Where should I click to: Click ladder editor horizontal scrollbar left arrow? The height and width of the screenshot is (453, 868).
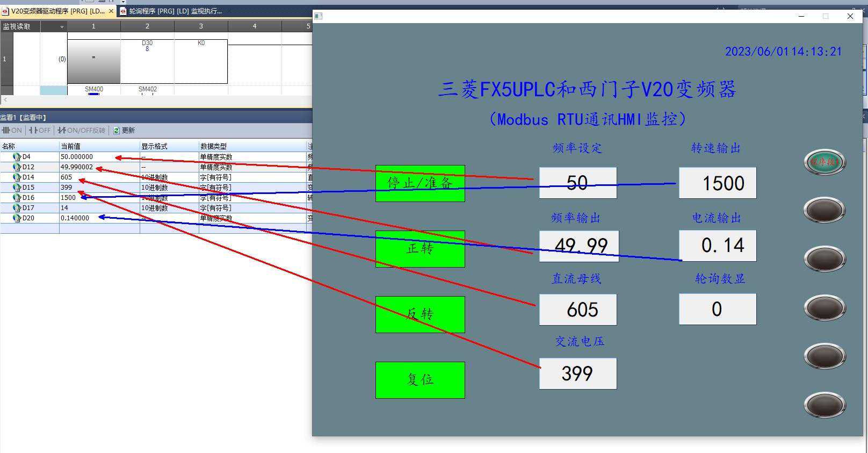tap(5, 100)
